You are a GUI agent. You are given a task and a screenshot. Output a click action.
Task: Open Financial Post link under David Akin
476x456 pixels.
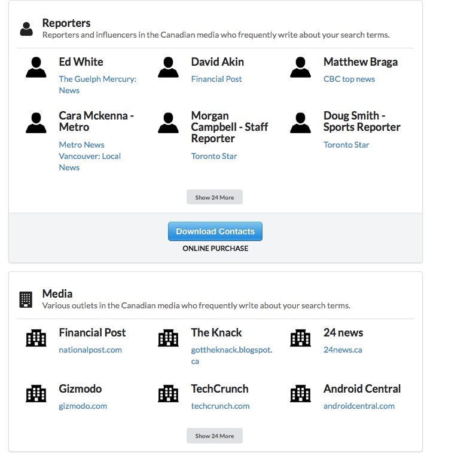tap(216, 79)
